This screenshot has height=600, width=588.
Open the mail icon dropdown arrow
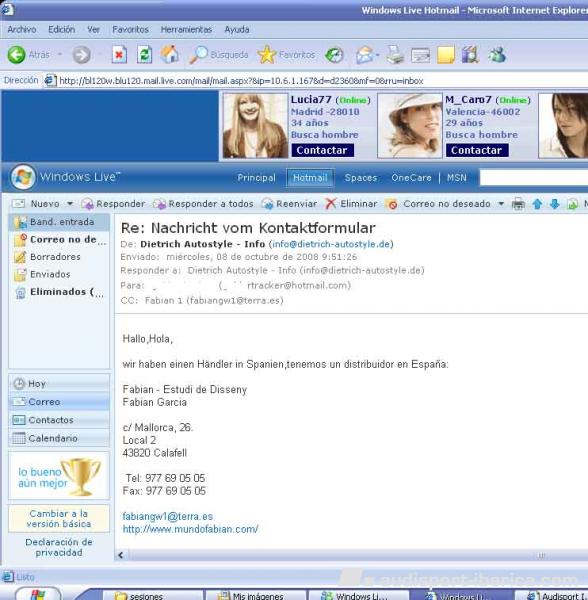pos(377,55)
